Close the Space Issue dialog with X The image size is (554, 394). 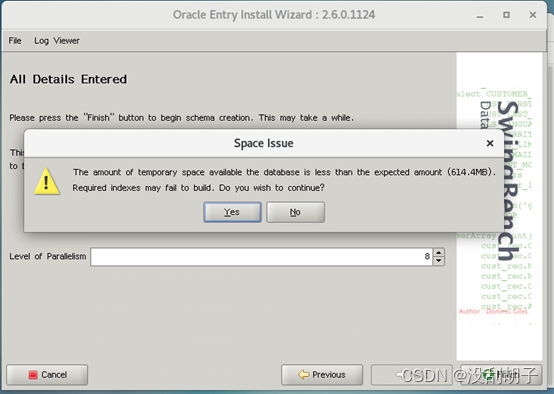click(490, 143)
